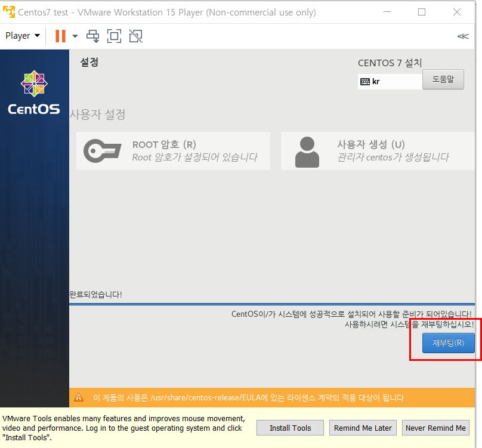This screenshot has width=482, height=448.
Task: Expand the power options arrow beside pause
Action: [x=75, y=36]
